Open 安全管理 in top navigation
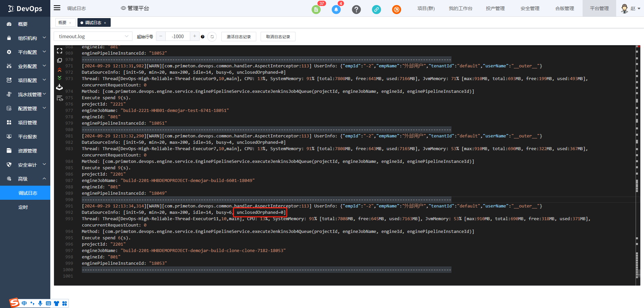 pos(530,8)
